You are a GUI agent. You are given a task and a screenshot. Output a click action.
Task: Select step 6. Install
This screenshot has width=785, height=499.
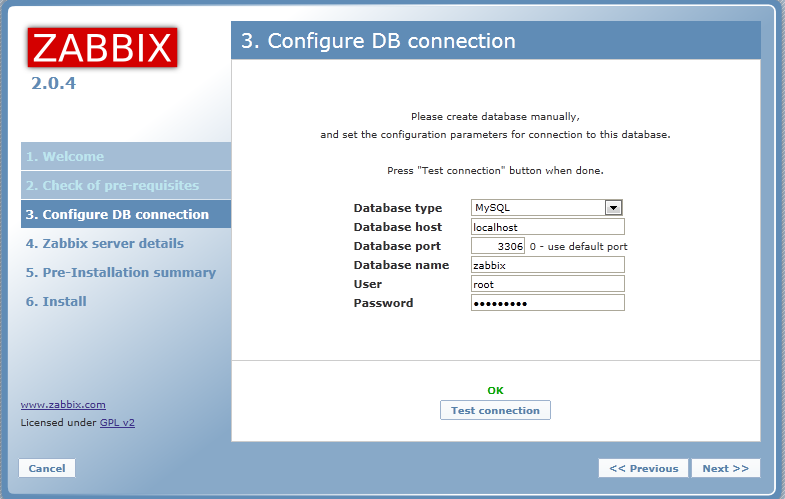tap(56, 301)
